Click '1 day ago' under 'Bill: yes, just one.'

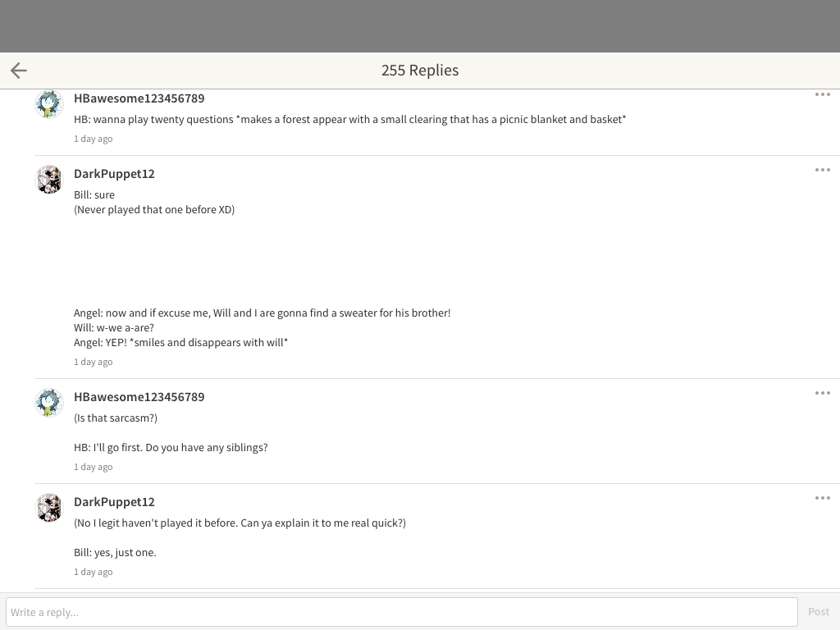click(94, 572)
